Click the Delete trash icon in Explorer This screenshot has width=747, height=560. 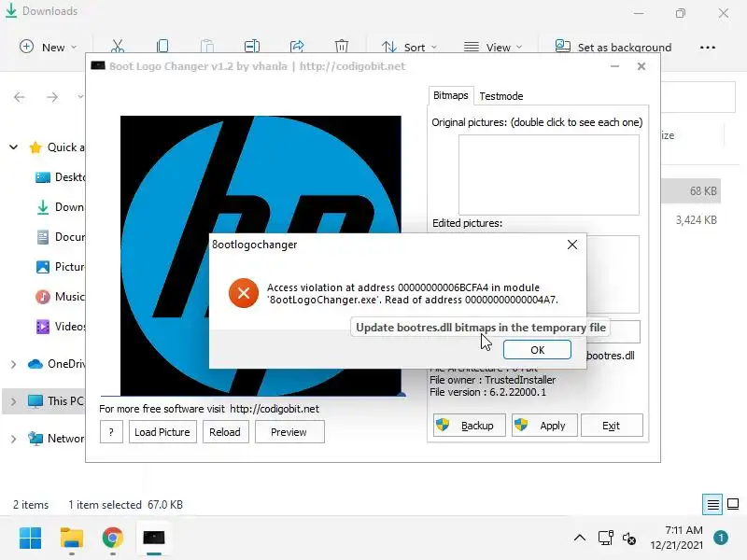[342, 46]
